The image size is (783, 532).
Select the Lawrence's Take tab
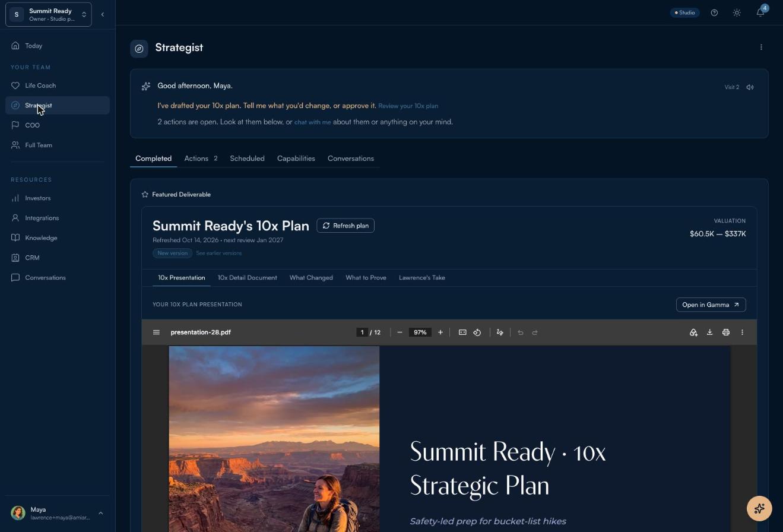(421, 278)
